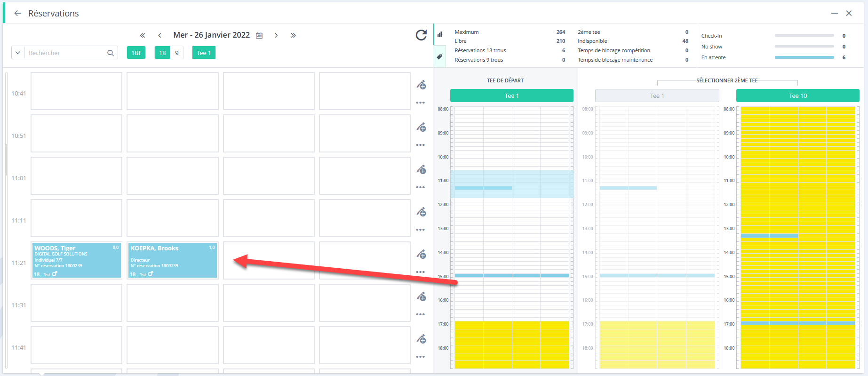The width and height of the screenshot is (868, 376).
Task: Add a player at 10:41
Action: [x=422, y=85]
